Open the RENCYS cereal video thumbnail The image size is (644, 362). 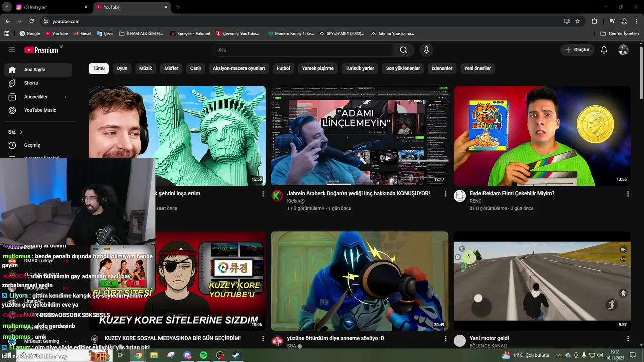point(542,136)
